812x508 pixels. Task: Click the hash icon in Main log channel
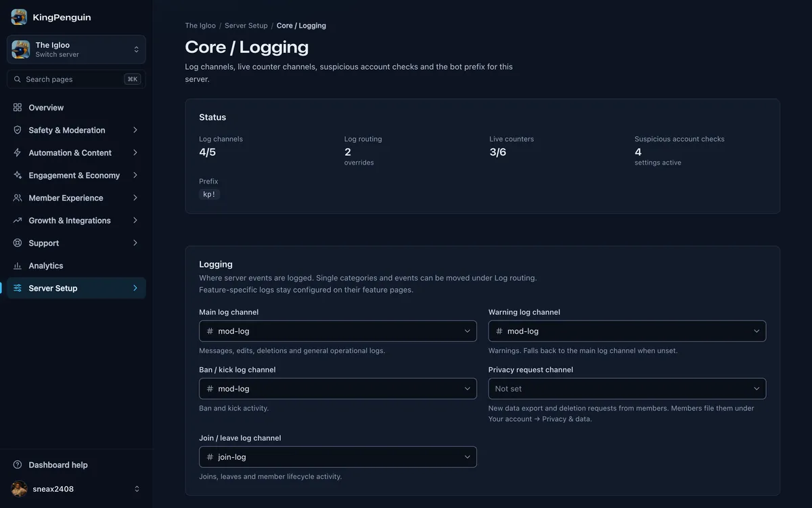pos(210,331)
